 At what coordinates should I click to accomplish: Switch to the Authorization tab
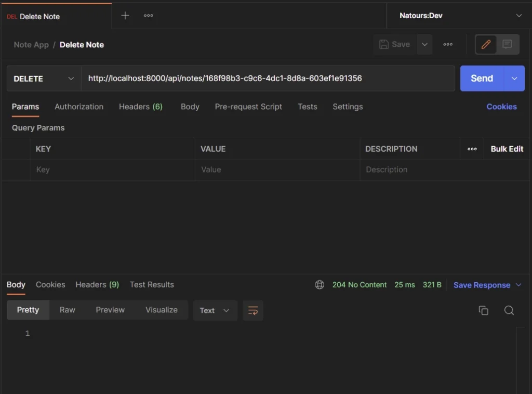[79, 107]
